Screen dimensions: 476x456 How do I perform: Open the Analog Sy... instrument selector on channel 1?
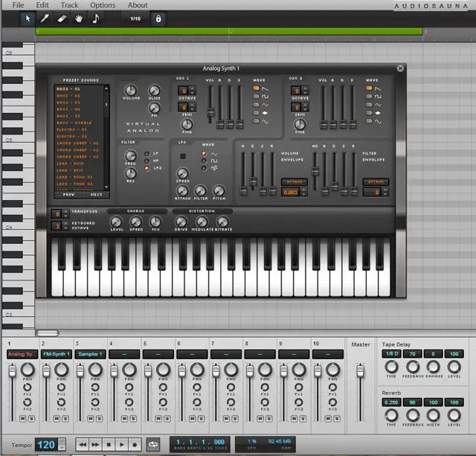22,354
